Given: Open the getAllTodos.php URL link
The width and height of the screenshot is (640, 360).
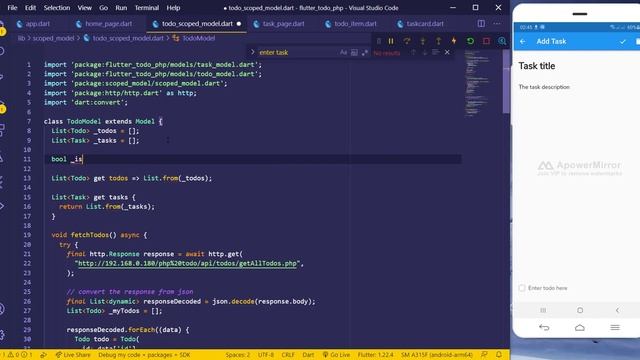Looking at the screenshot, I should [187, 263].
